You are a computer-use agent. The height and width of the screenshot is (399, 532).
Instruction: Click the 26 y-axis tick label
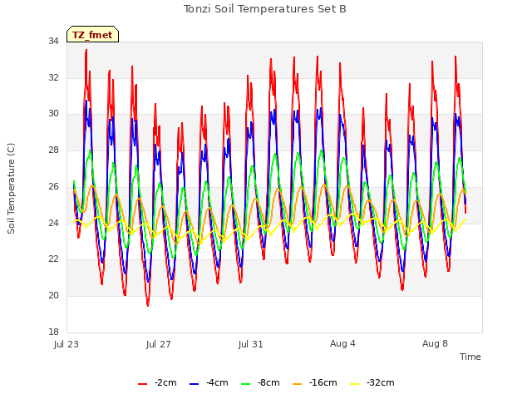[x=53, y=186]
